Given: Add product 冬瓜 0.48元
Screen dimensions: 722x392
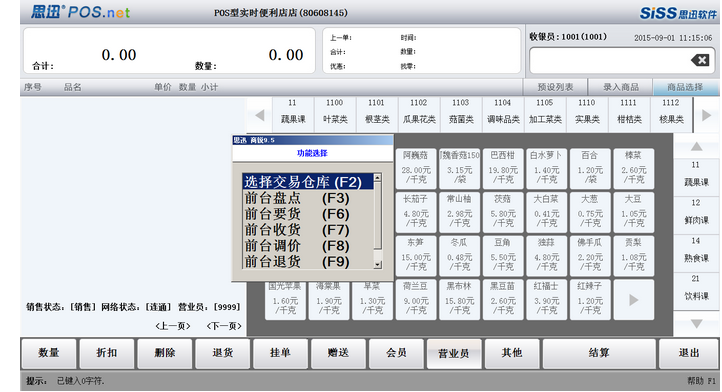Looking at the screenshot, I should 459,256.
